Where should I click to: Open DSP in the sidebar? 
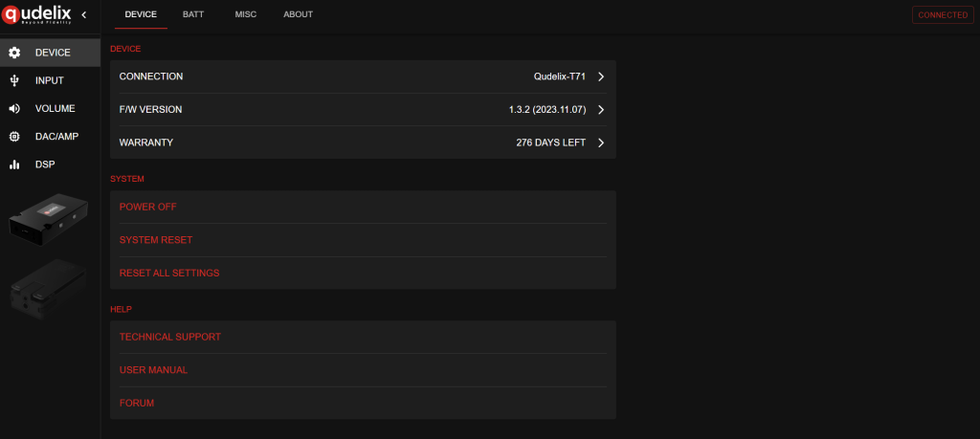tap(50, 165)
